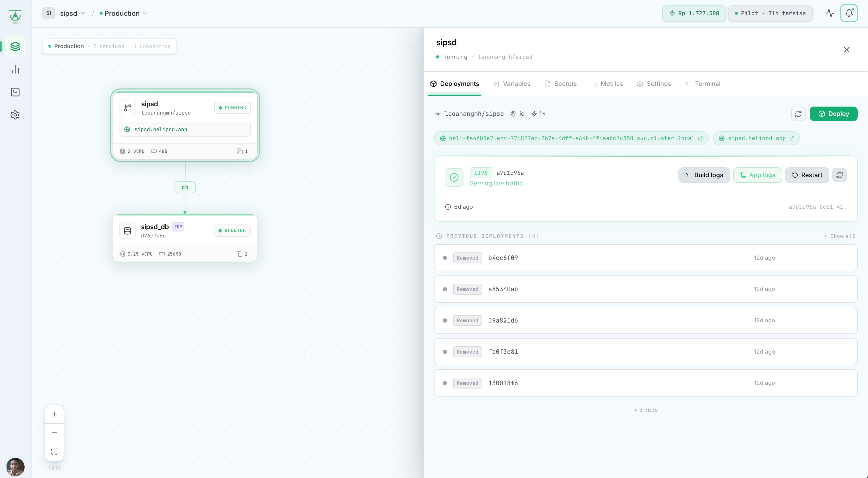Open the internal svc.cluster.local address link
Image resolution: width=868 pixels, height=478 pixels.
pyautogui.click(x=571, y=139)
